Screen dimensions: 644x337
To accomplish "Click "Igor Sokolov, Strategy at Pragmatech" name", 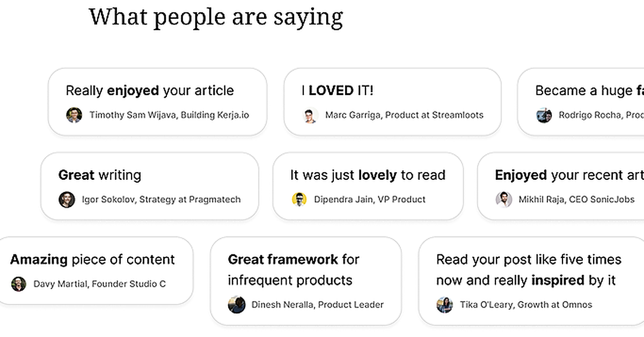I will click(x=161, y=200).
